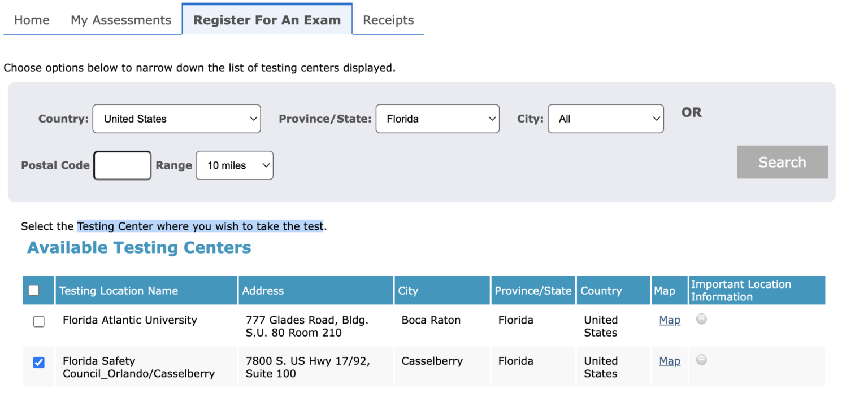Image resolution: width=868 pixels, height=393 pixels.
Task: Open the My Assessments tab
Action: coord(121,20)
